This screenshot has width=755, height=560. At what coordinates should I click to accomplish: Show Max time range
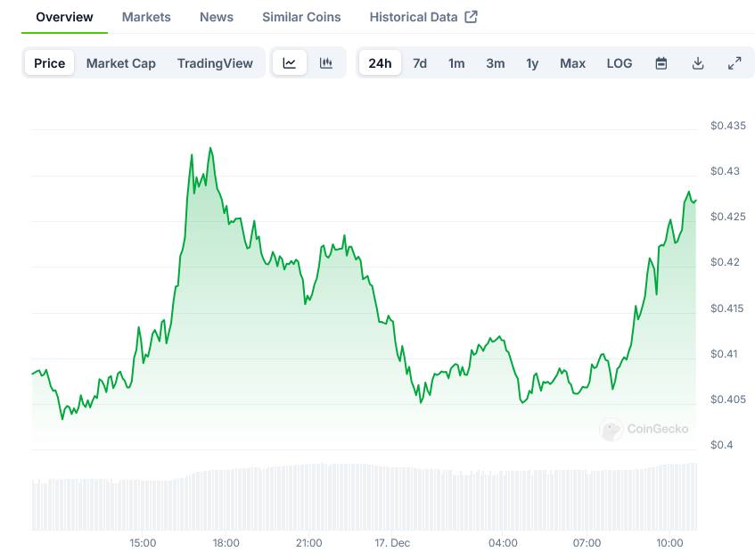(x=572, y=63)
